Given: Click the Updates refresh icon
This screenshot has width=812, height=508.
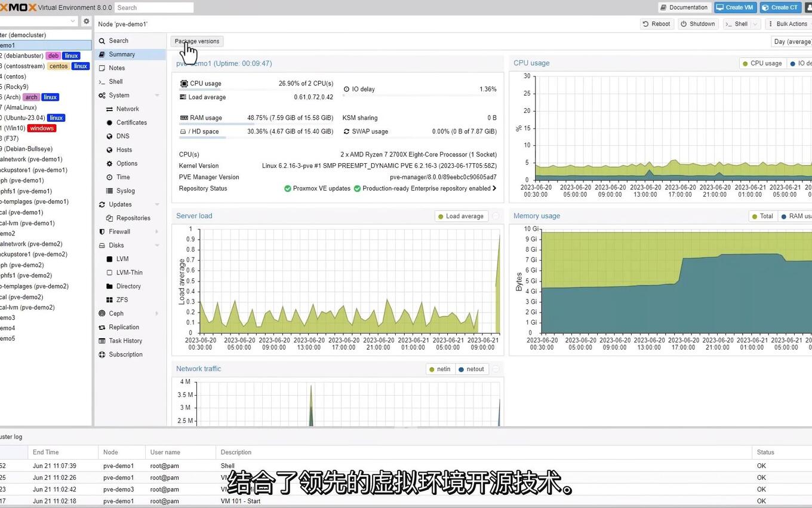Looking at the screenshot, I should [x=103, y=204].
